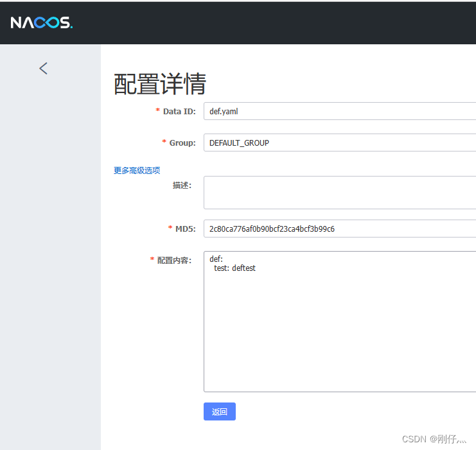Click the 返回 back button
Screen dimensions: 476x450
(220, 411)
